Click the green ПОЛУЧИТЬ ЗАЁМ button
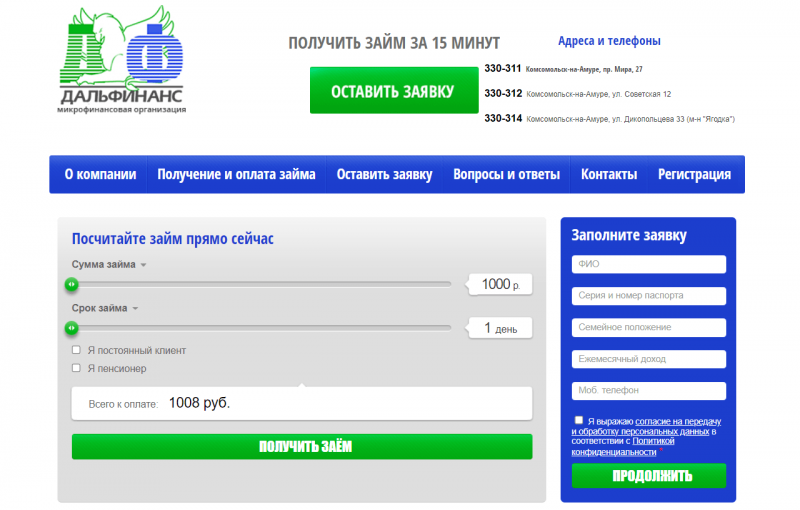This screenshot has height=510, width=800. tap(302, 447)
